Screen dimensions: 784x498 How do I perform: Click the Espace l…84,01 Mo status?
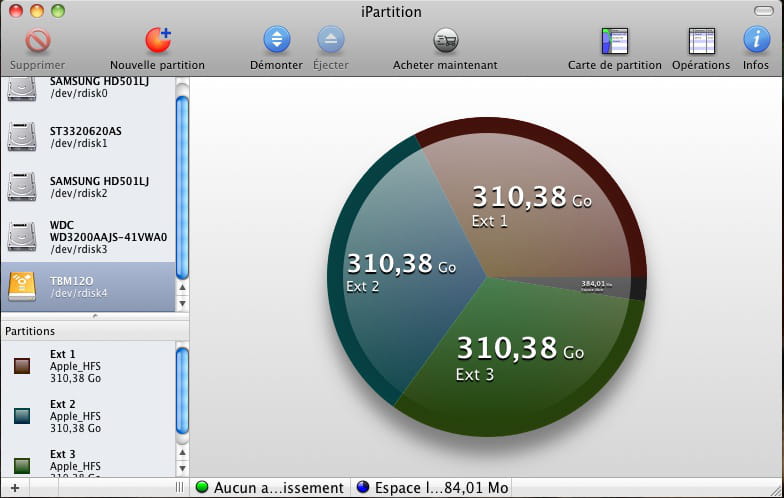coord(433,488)
